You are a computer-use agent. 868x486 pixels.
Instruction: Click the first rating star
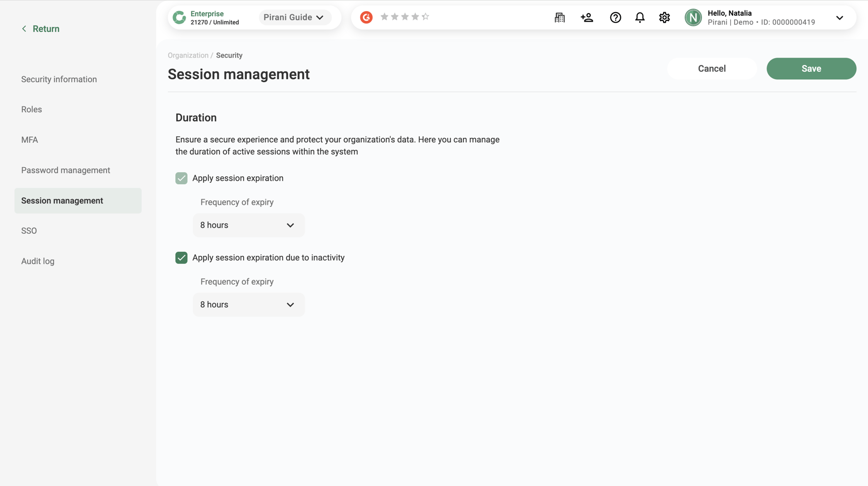pos(385,17)
